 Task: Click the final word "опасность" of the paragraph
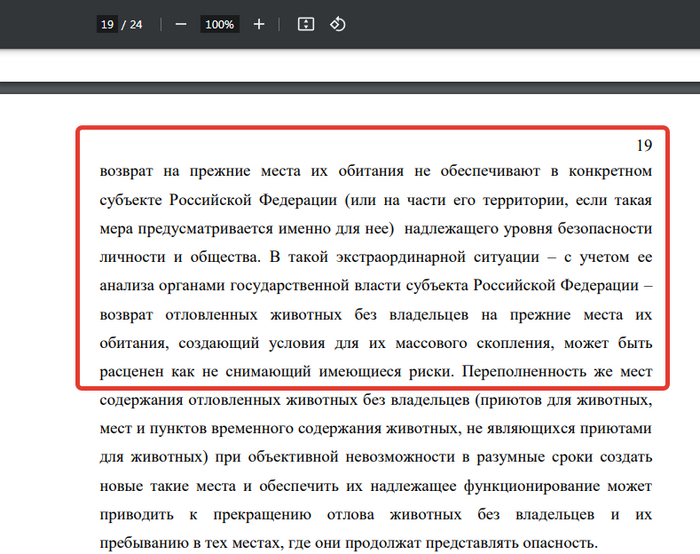tap(557, 543)
